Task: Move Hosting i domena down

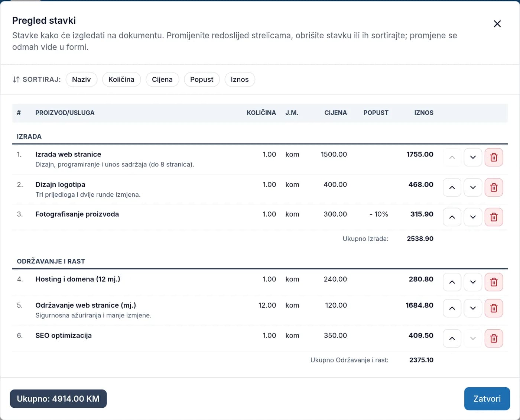Action: click(473, 282)
